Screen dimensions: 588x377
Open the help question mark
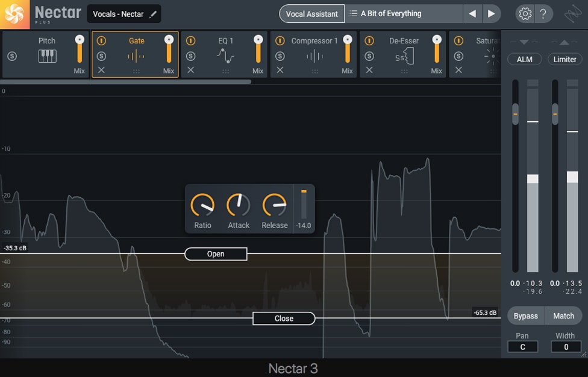(x=543, y=14)
